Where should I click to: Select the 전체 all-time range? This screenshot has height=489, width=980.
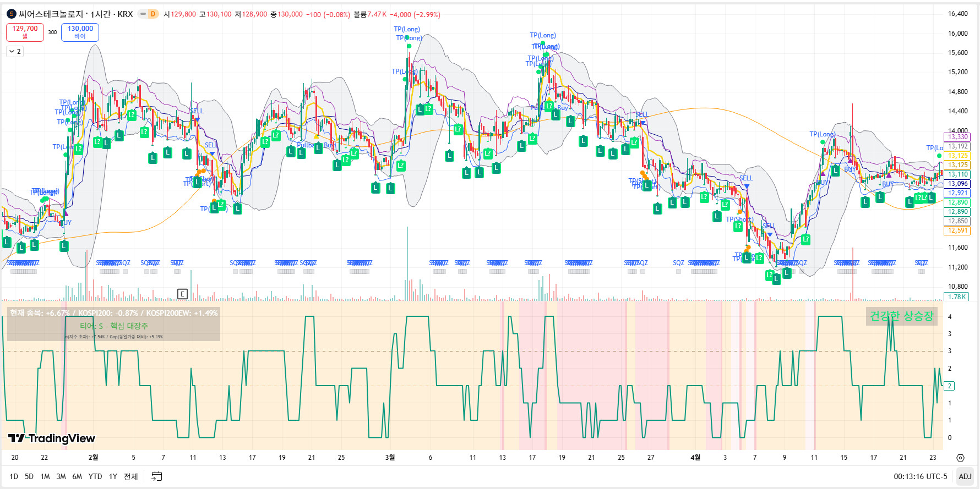click(x=130, y=476)
